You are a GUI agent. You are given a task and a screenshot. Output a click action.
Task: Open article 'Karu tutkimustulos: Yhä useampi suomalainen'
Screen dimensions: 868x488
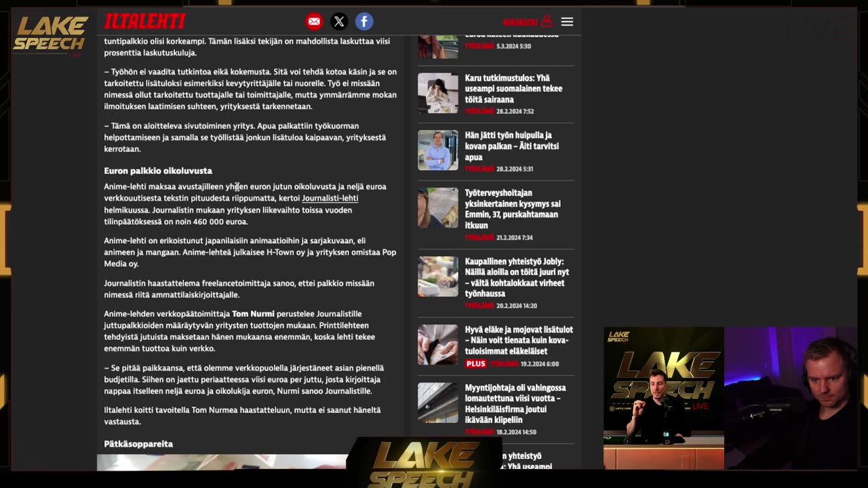tap(513, 89)
